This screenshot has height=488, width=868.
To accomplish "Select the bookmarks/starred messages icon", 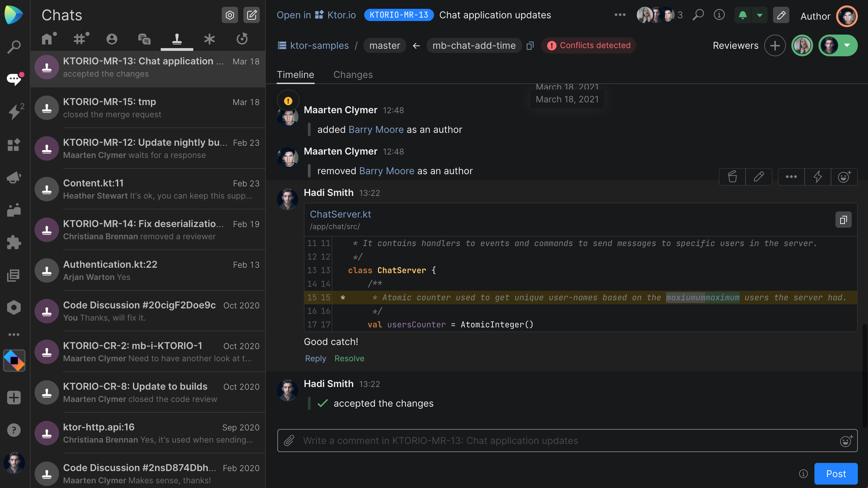I will (209, 39).
